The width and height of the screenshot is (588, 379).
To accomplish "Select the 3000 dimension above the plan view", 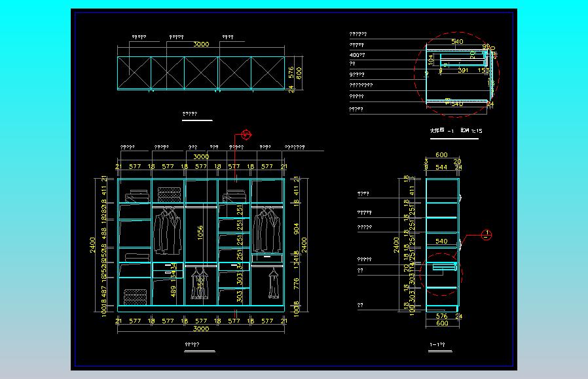I will 201,45.
